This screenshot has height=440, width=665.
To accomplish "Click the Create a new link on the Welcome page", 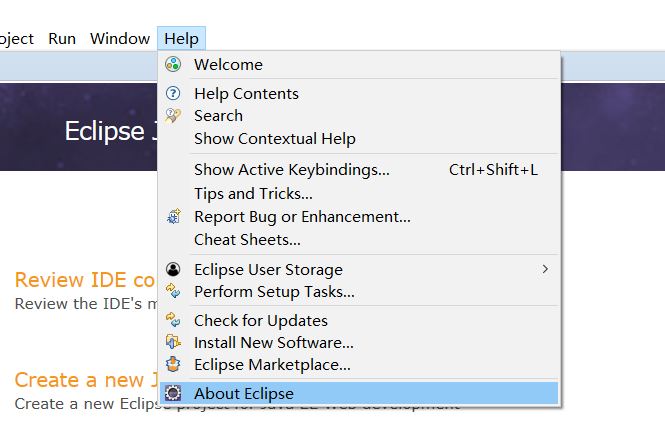I will click(x=86, y=380).
